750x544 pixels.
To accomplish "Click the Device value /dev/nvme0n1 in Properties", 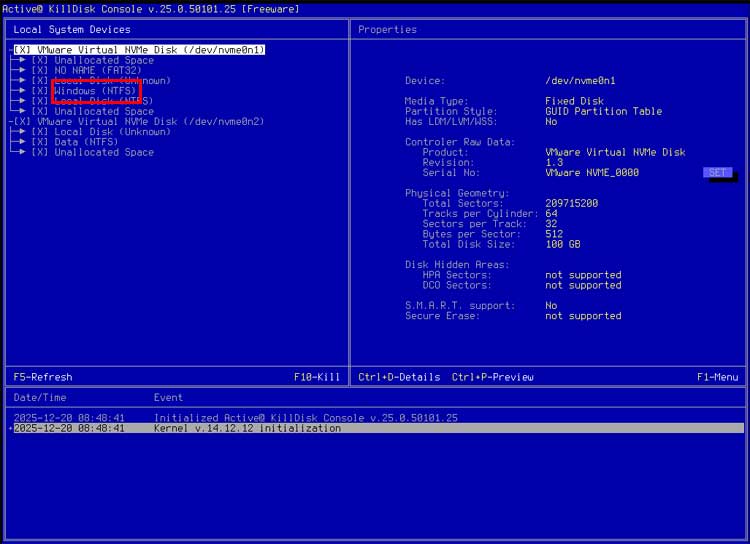I will click(x=580, y=81).
